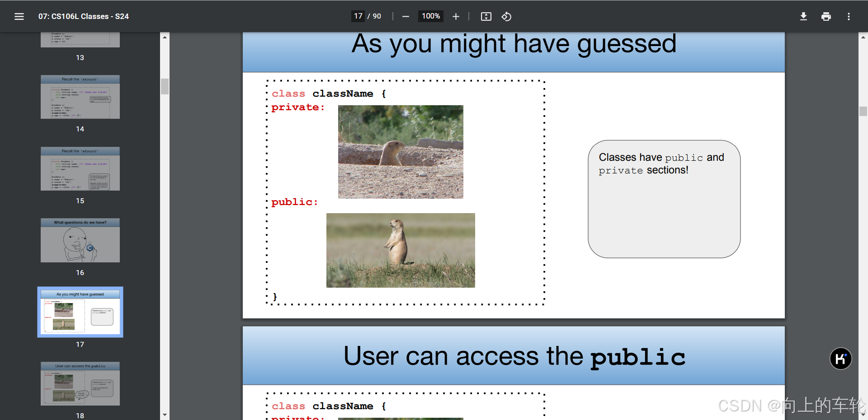Click the thumbnail panel scroll up arrow
Screen dimensions: 868x420
[165, 37]
